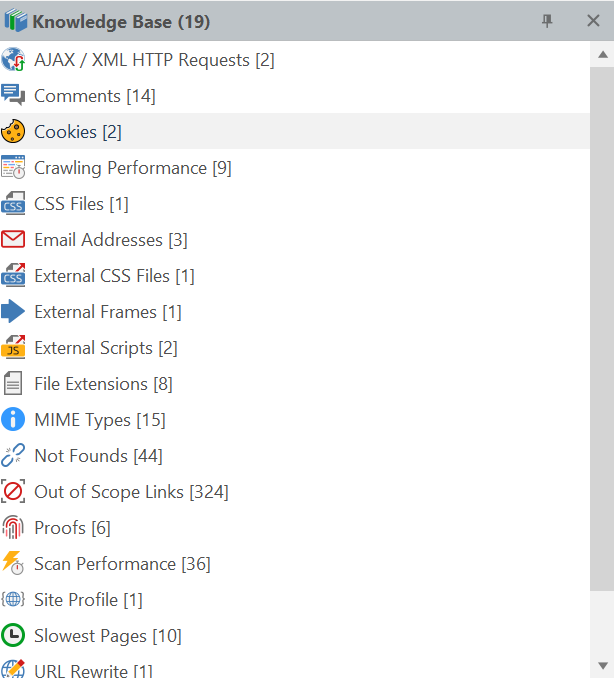Open CSS Files [1] entry
Image resolution: width=614 pixels, height=678 pixels.
[81, 204]
